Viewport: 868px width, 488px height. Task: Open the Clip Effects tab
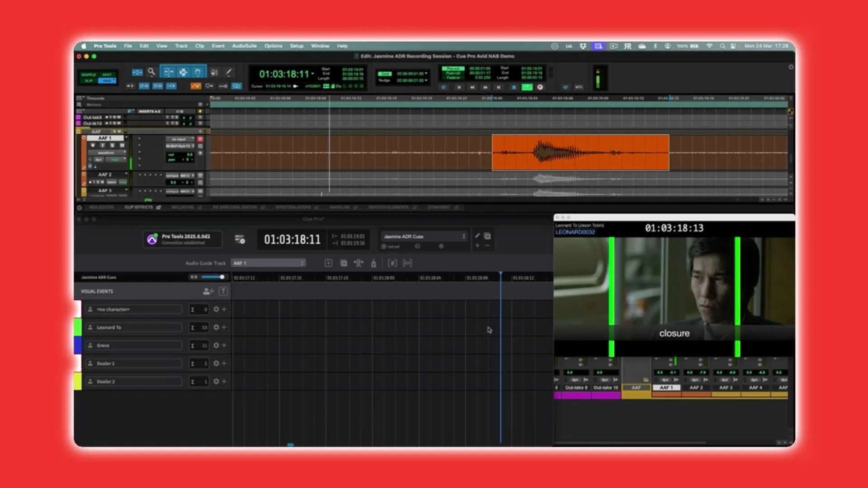[139, 207]
